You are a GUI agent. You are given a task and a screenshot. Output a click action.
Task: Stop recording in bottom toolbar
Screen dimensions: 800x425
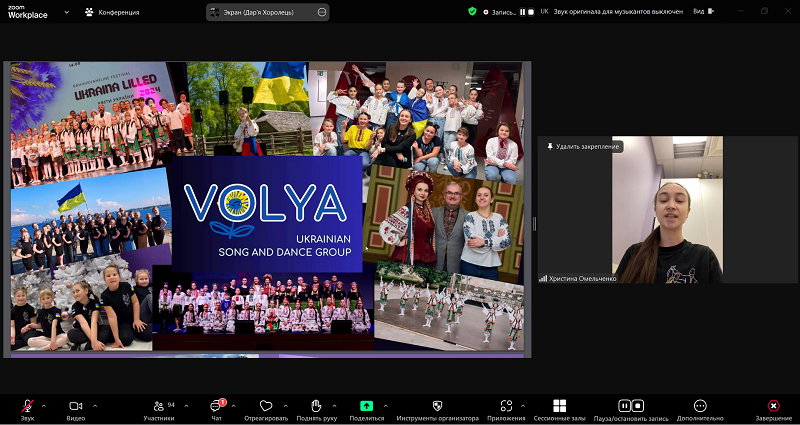pos(637,406)
